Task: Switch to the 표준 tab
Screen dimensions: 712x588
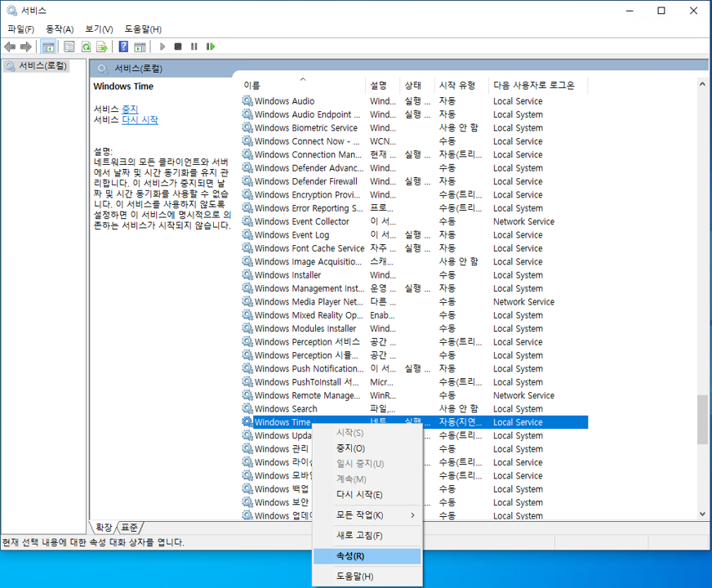Action: pyautogui.click(x=130, y=528)
